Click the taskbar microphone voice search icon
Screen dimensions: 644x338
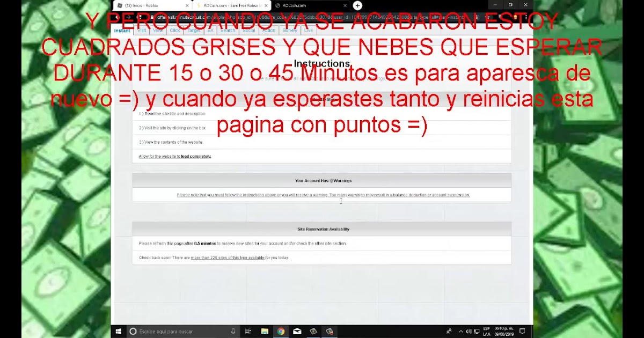tap(233, 332)
